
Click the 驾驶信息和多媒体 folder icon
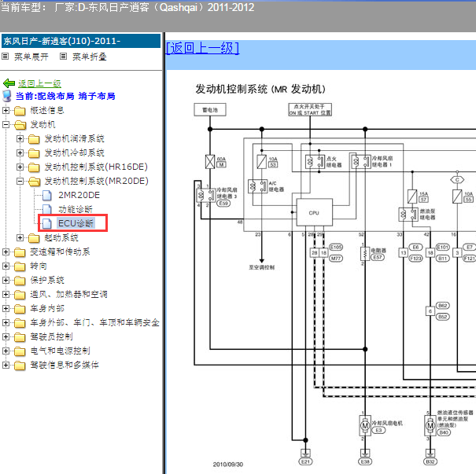(x=20, y=366)
